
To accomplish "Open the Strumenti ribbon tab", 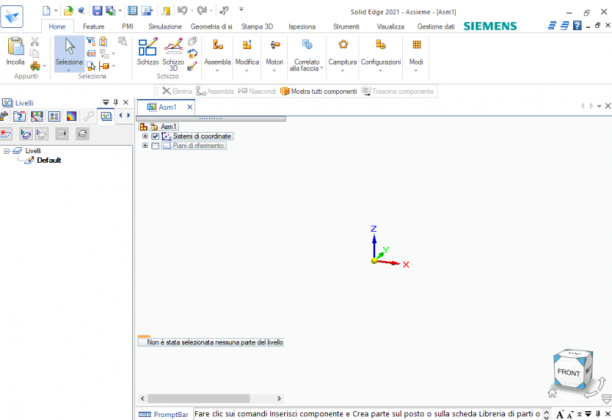I will [346, 27].
